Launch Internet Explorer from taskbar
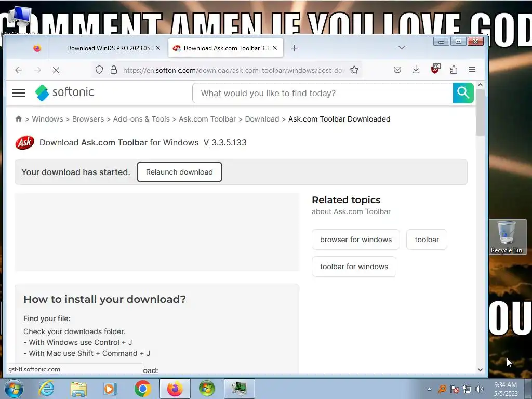 [x=46, y=389]
